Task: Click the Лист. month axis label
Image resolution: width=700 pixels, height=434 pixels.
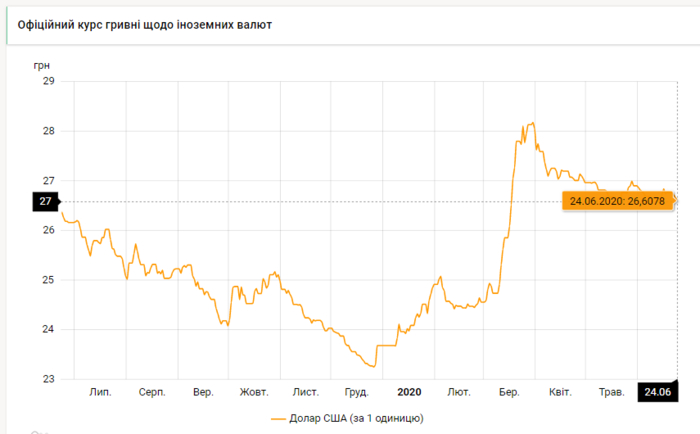Action: click(x=306, y=392)
